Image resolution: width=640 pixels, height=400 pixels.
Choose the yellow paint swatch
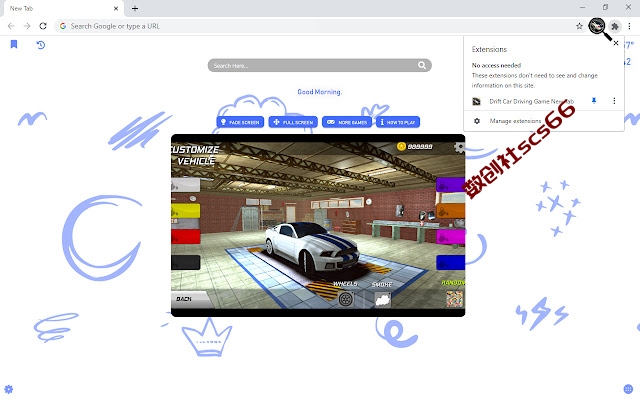[x=186, y=211]
